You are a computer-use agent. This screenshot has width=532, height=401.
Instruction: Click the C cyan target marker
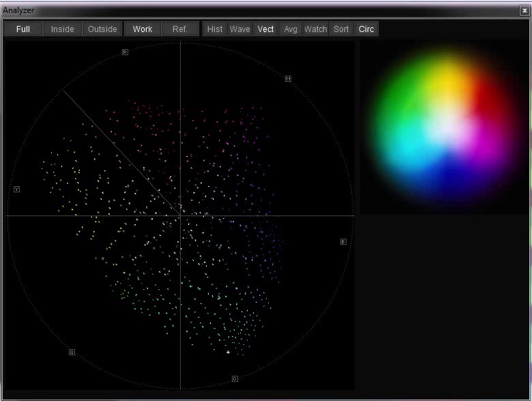point(235,378)
